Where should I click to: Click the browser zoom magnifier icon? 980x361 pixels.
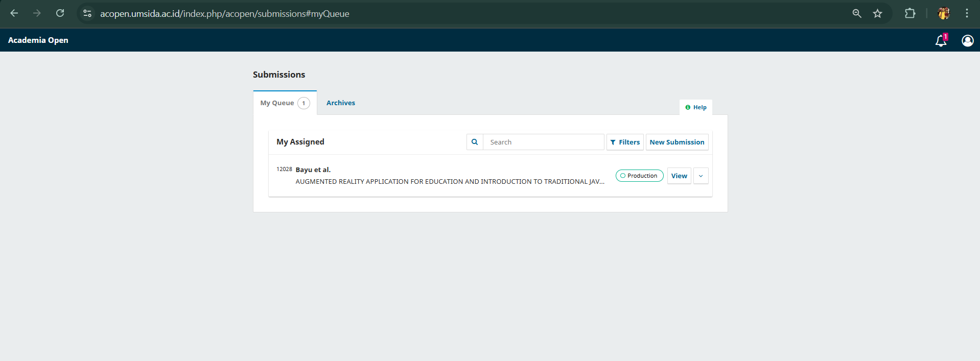point(857,14)
